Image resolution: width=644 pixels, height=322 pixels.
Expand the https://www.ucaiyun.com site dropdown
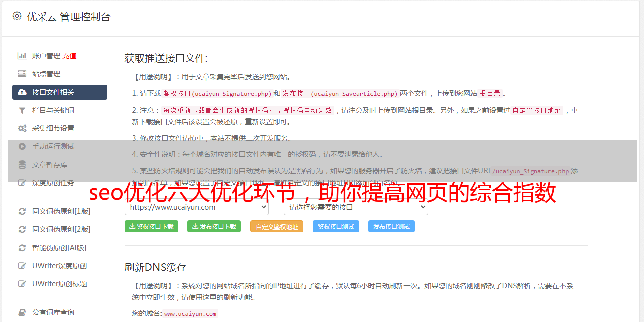point(197,207)
